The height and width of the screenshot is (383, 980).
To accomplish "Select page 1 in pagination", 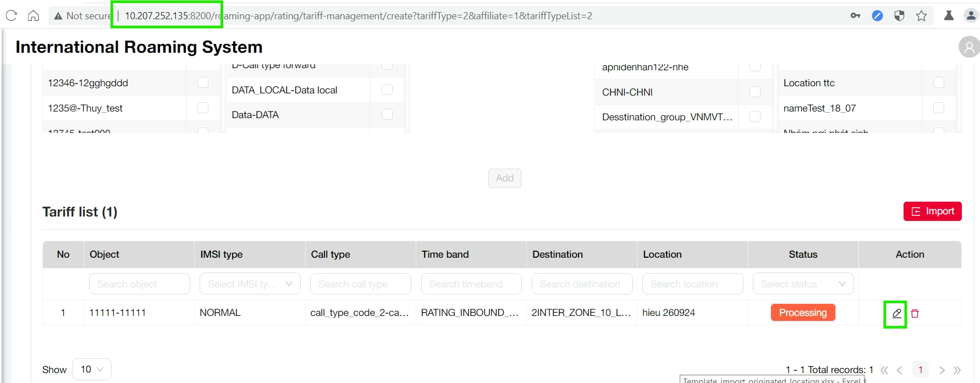I will tap(920, 370).
